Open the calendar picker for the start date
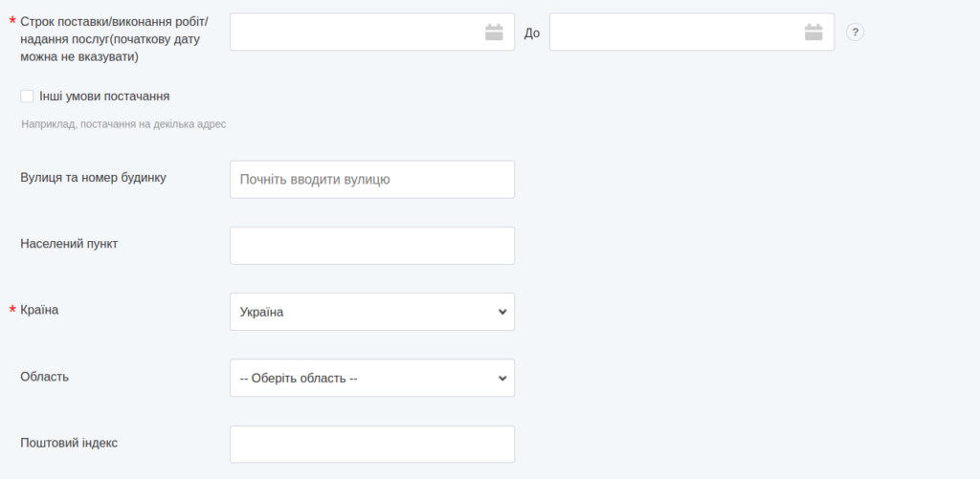Image resolution: width=980 pixels, height=479 pixels. (x=494, y=33)
